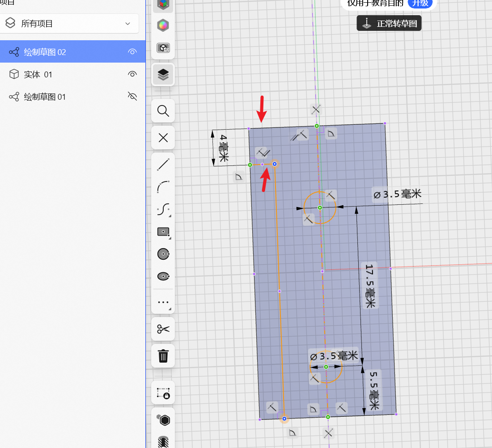Toggle visibility of 实体 01
Viewport: 492px width, 448px height.
coord(132,74)
